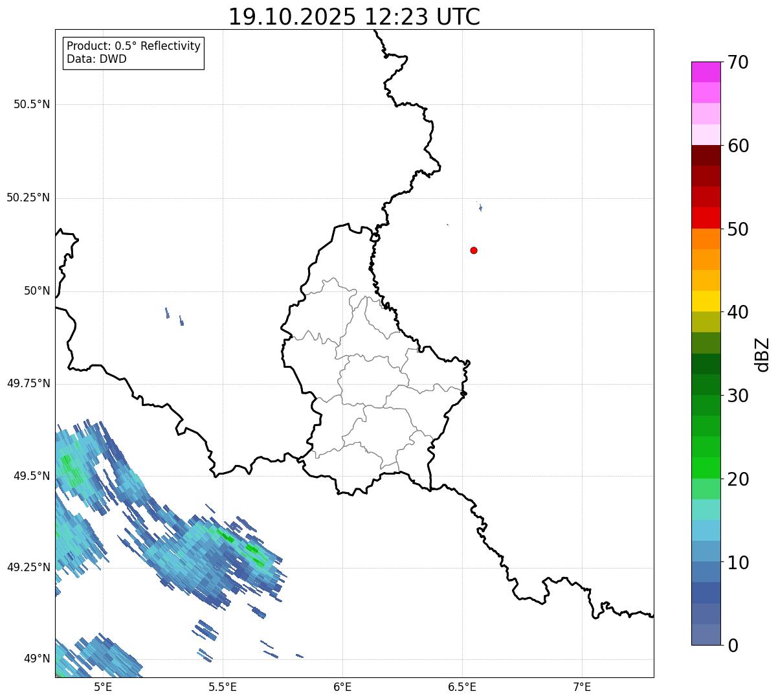Click the orange colorbar segment below 50
This screenshot has width=778, height=700.
click(706, 238)
